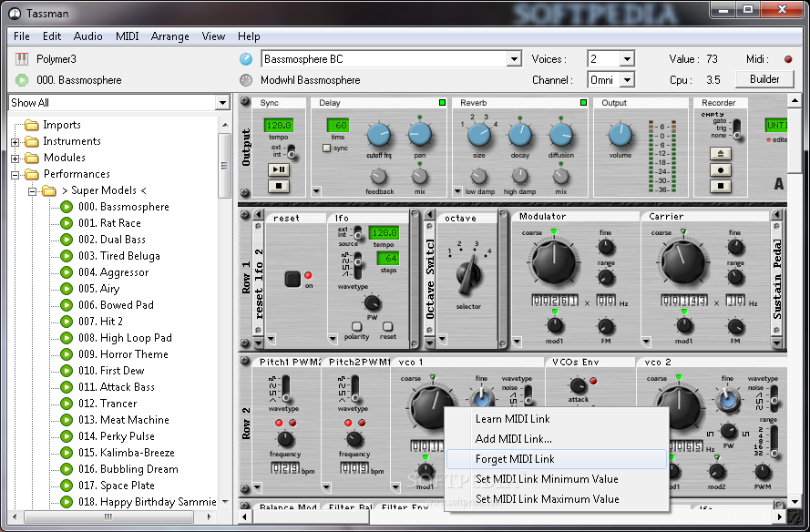Click the Reverb decay knob
810x532 pixels.
point(520,134)
